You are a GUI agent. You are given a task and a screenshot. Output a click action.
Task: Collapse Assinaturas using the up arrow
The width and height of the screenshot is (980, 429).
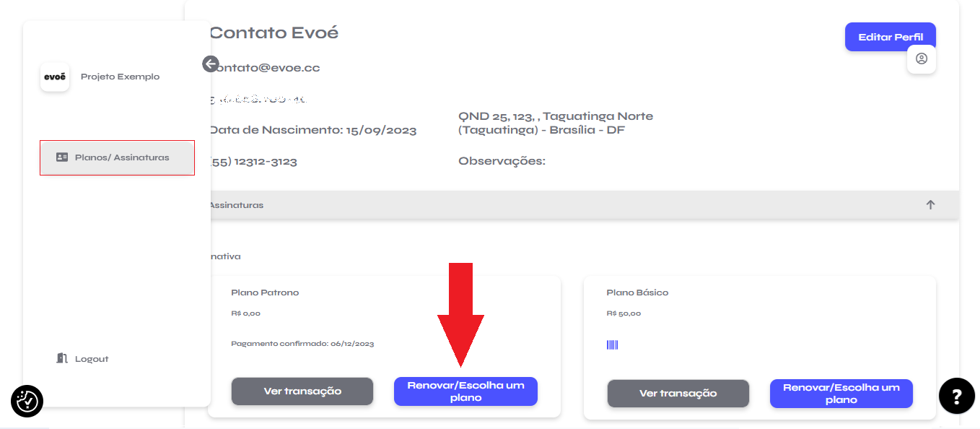931,205
